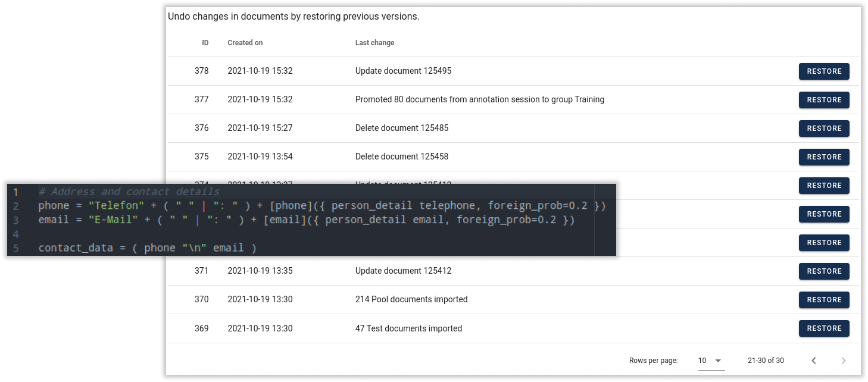Viewport: 868px width, 382px height.
Task: Click the 47 Test documents imported entry
Action: (408, 328)
